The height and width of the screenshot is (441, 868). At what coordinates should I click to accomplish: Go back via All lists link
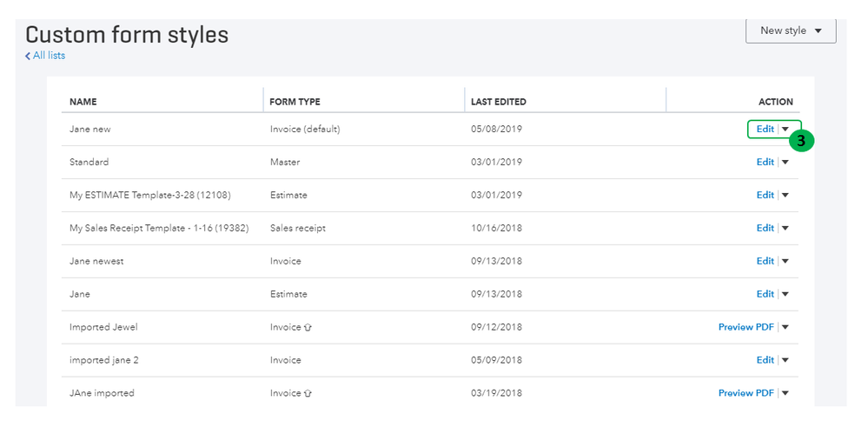click(x=49, y=56)
